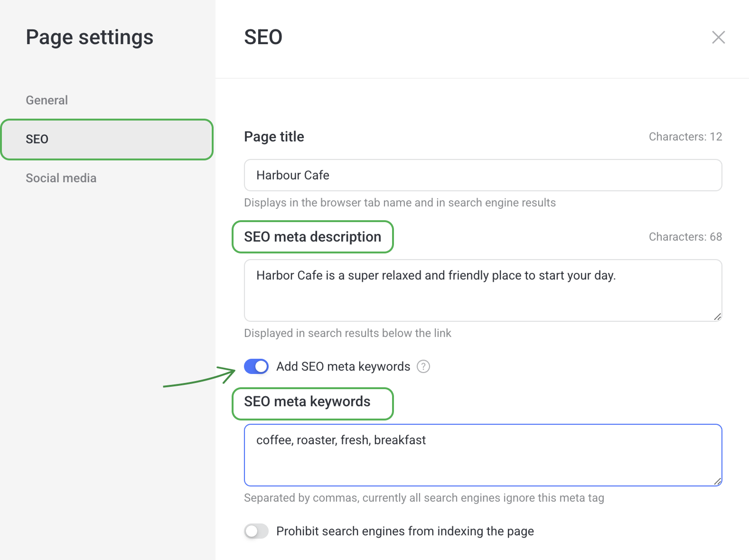The width and height of the screenshot is (749, 560).
Task: Click the "Page title" field label
Action: click(x=274, y=137)
